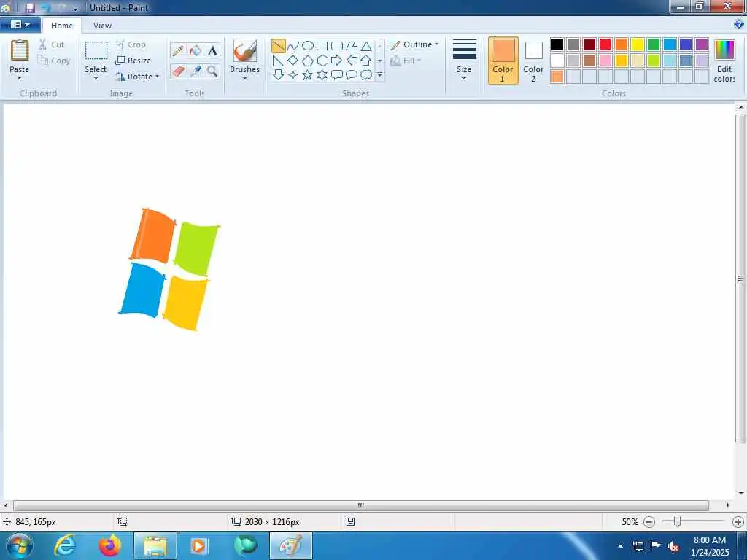The width and height of the screenshot is (747, 560).
Task: Pick the custom orange swatch in bottom row
Action: [x=557, y=76]
